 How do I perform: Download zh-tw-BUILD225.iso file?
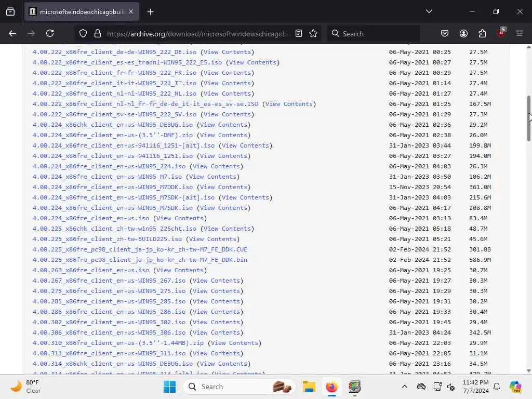(x=107, y=239)
